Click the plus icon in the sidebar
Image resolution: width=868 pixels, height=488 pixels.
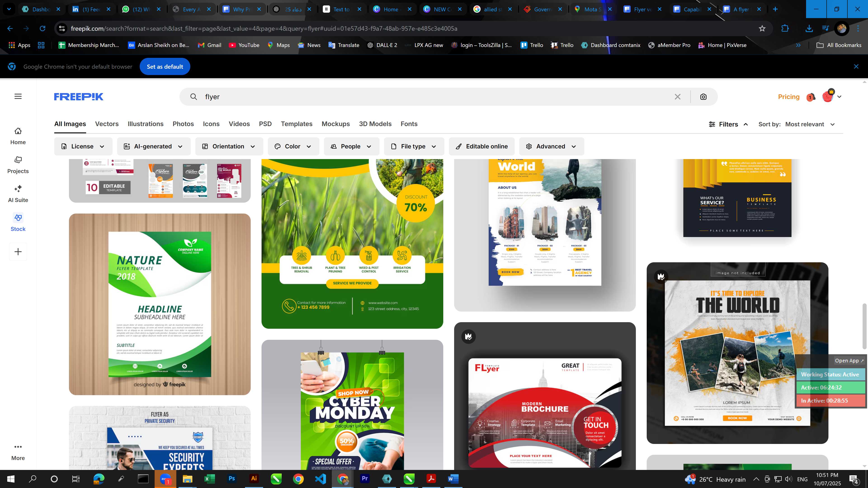click(18, 252)
